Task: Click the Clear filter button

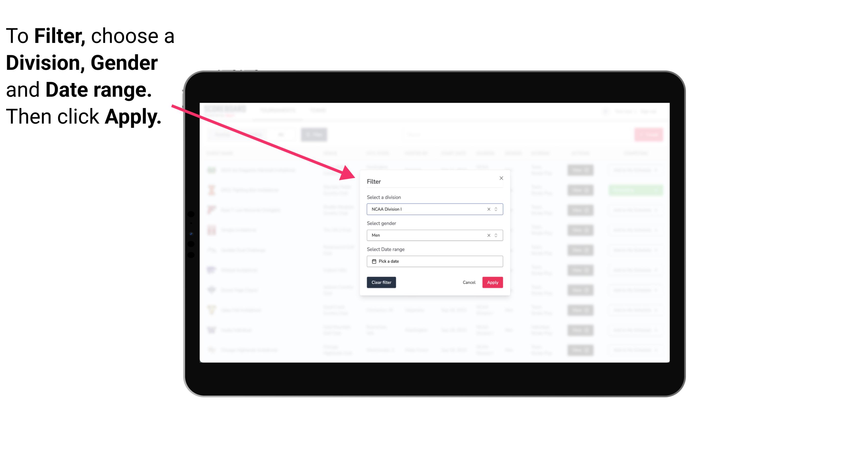Action: point(381,283)
